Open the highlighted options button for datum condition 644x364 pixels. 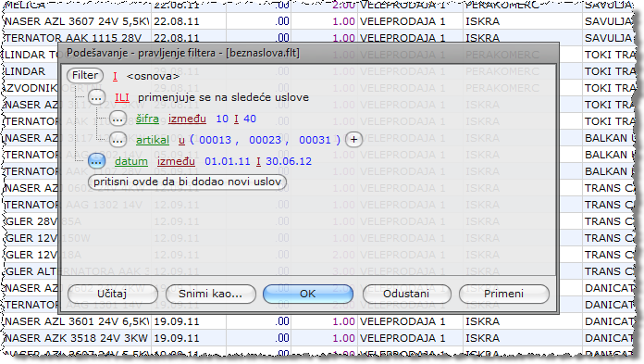pos(96,162)
